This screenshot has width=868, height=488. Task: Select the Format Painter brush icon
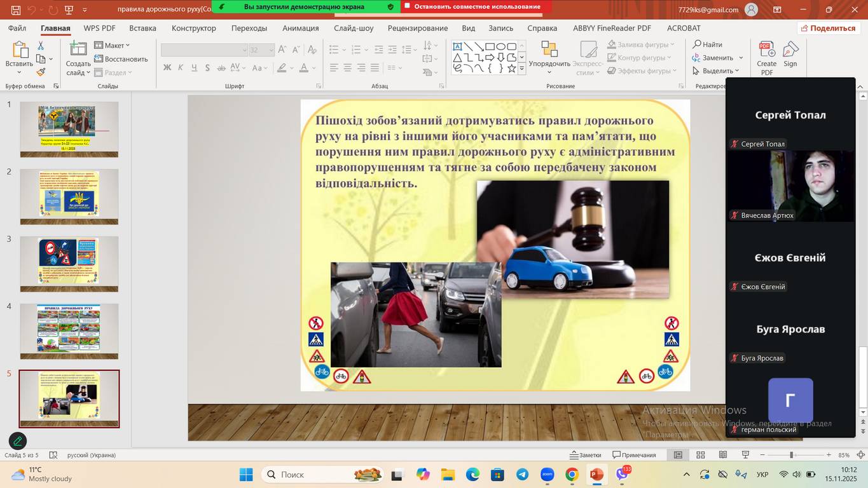(x=41, y=72)
